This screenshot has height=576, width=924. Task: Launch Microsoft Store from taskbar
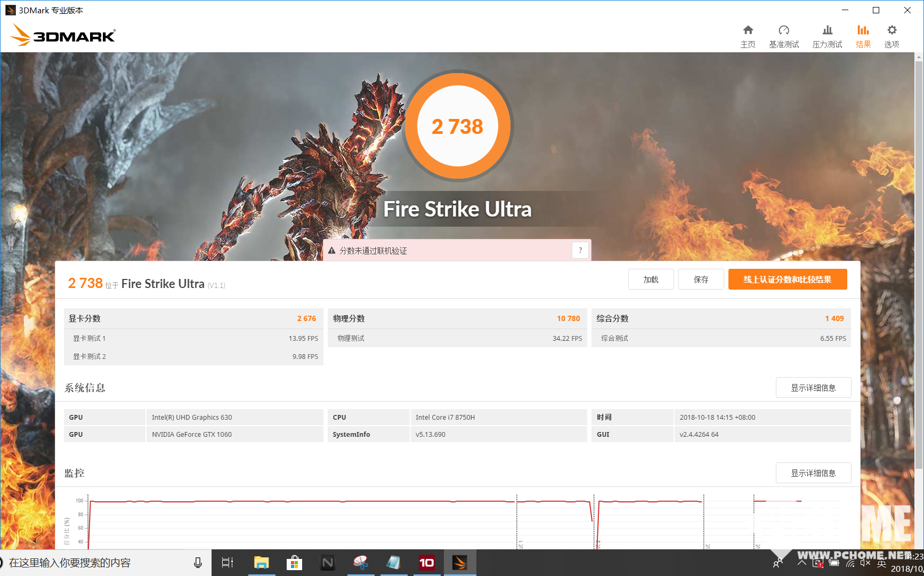[294, 563]
